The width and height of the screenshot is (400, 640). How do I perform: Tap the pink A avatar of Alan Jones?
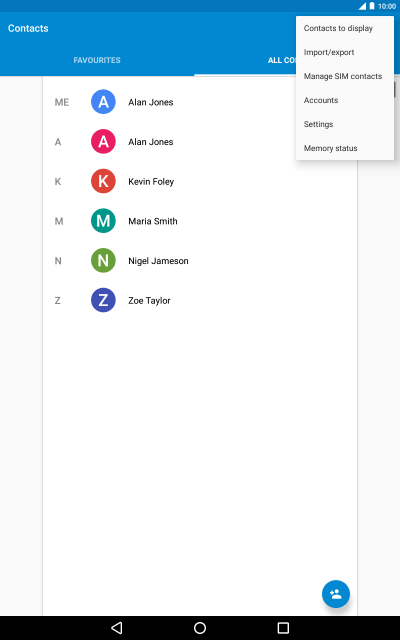point(103,141)
